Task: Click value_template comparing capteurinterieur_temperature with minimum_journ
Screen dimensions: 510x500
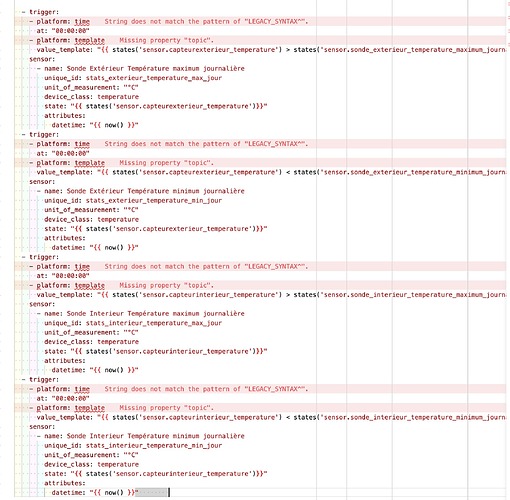Action: (x=271, y=417)
